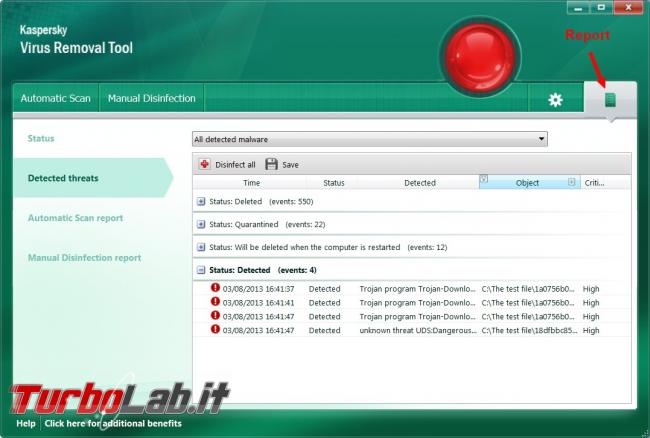Maximize the Kaspersky window
The image size is (650, 438).
click(x=601, y=8)
